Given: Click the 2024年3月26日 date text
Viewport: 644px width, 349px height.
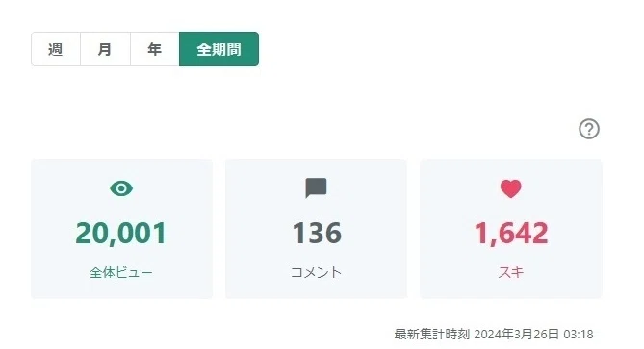Looking at the screenshot, I should click(x=516, y=335).
